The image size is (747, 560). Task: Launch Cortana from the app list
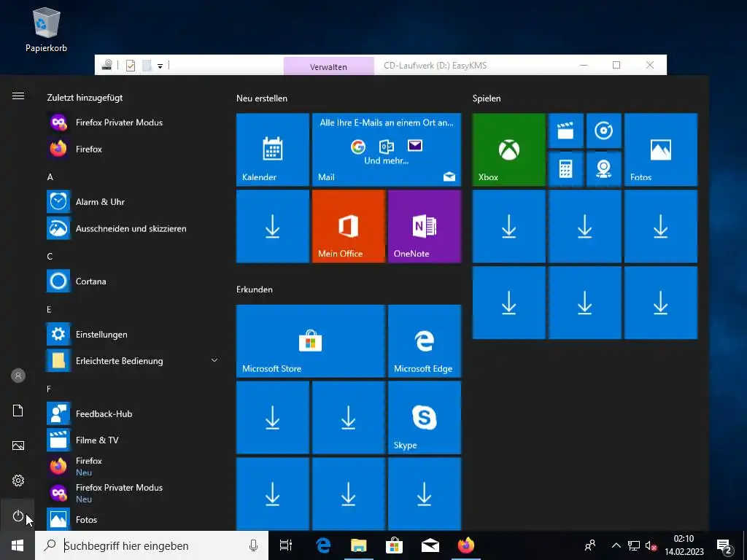(133, 281)
